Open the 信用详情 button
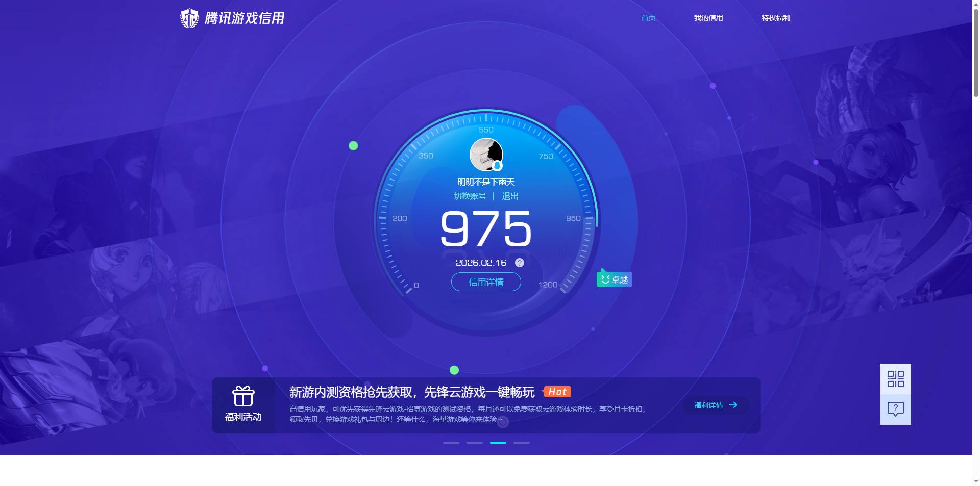 pyautogui.click(x=485, y=282)
